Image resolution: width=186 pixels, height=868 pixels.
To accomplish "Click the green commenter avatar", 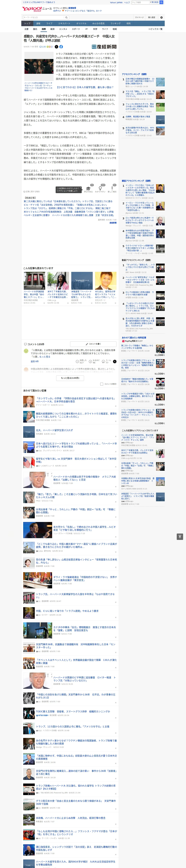I will click(x=26, y=351).
